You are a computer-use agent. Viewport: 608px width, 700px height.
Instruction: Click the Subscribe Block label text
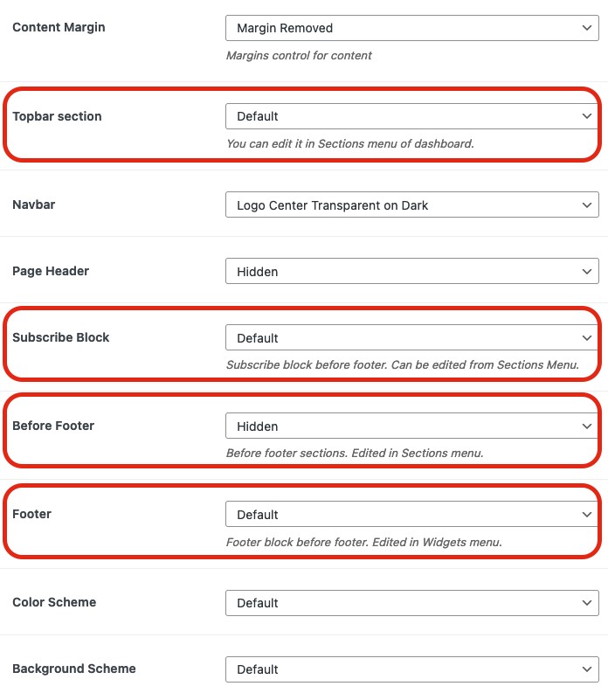click(60, 337)
